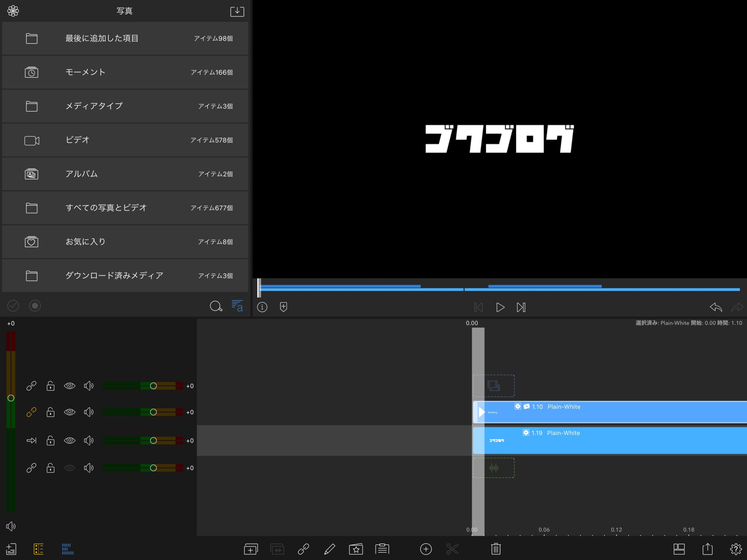
Task: Adjust the master level meter knob
Action: [x=11, y=398]
